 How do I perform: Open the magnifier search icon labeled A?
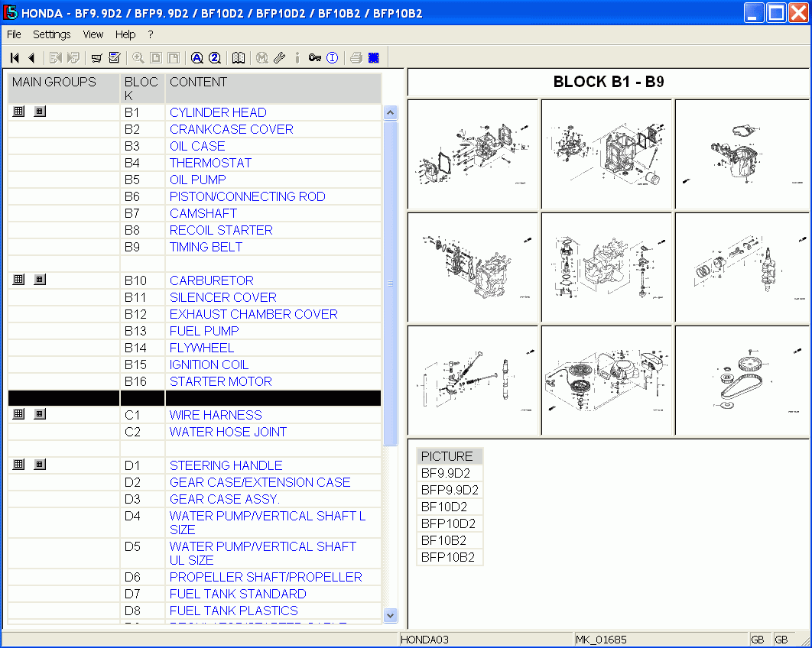tap(197, 58)
